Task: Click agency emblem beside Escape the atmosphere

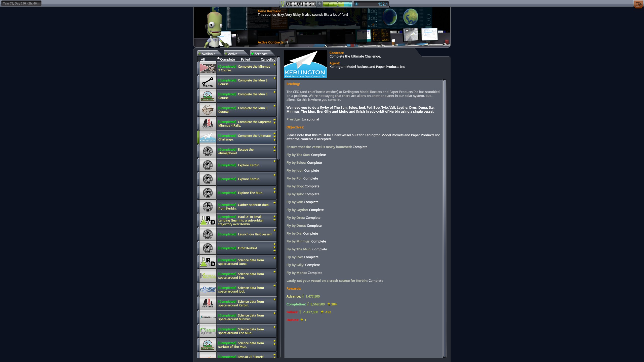Action: 208,151
